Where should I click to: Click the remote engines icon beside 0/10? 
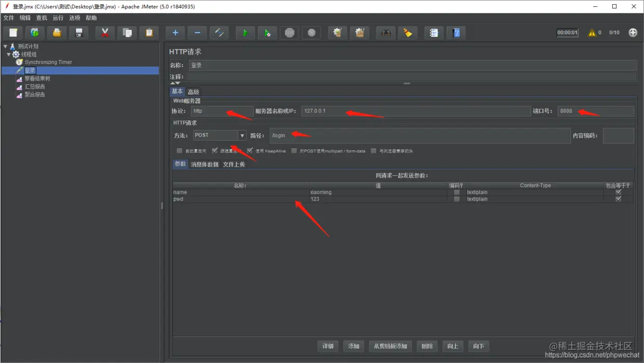(x=633, y=32)
